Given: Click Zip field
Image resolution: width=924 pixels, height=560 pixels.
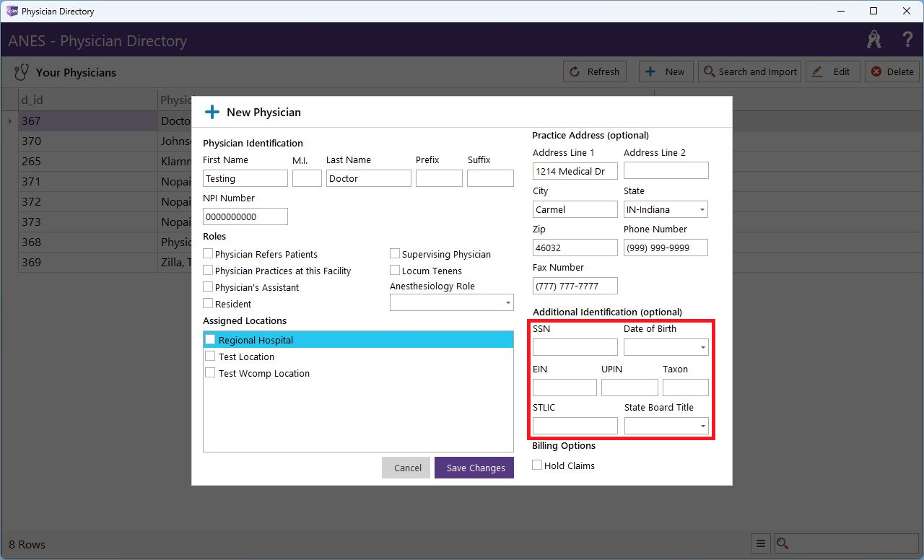Looking at the screenshot, I should pos(575,248).
